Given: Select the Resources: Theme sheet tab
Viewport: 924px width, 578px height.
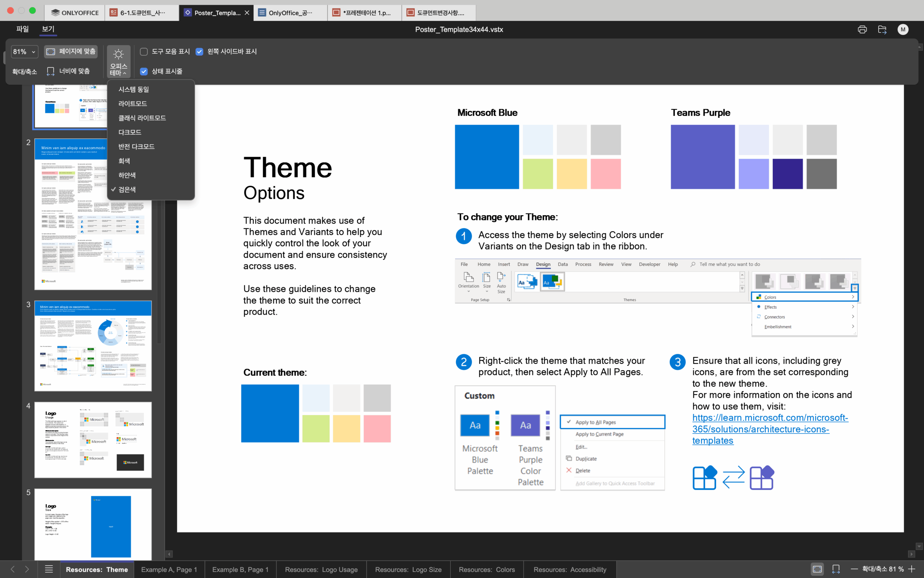Looking at the screenshot, I should (x=97, y=569).
